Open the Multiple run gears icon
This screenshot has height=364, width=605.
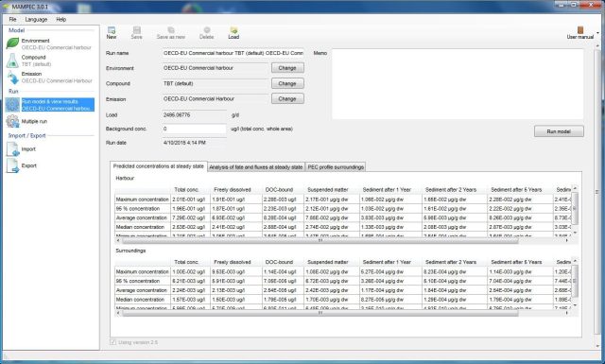click(x=12, y=121)
